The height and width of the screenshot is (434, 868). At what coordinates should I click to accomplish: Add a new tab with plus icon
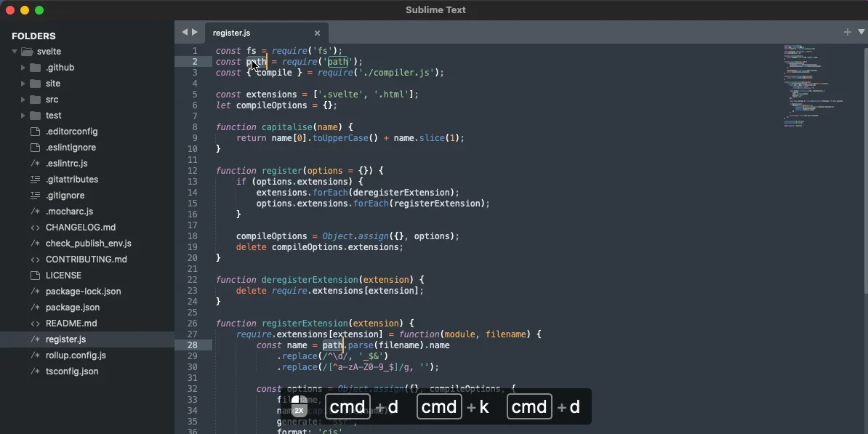[x=847, y=32]
